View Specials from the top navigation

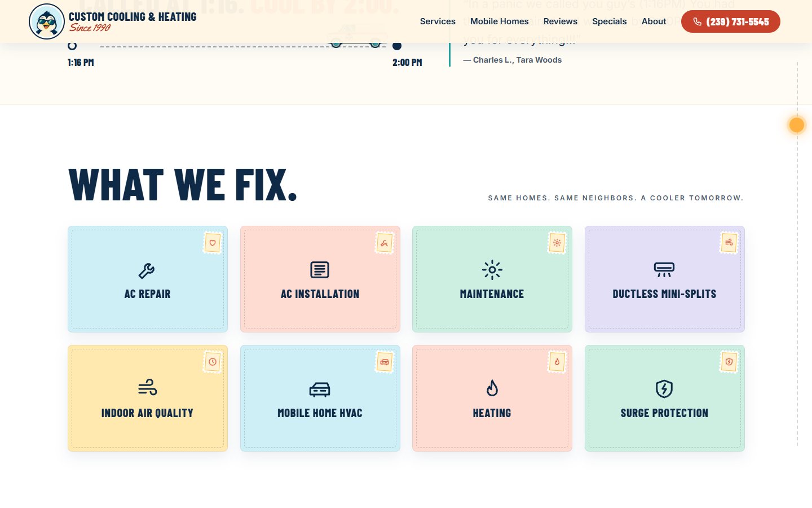[x=610, y=21]
